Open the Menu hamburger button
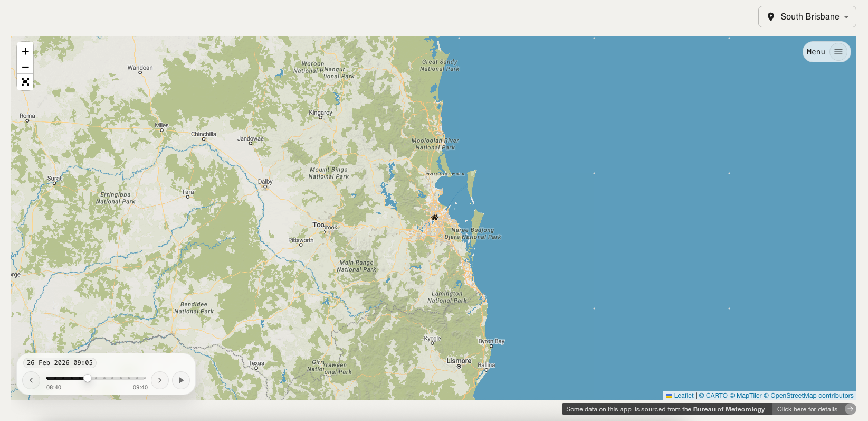 (x=838, y=52)
